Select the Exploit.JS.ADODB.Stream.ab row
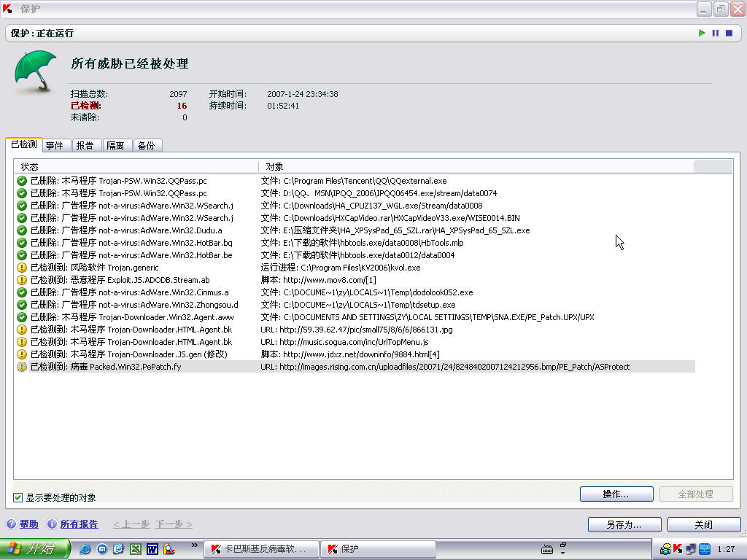This screenshot has width=747, height=560. point(355,280)
